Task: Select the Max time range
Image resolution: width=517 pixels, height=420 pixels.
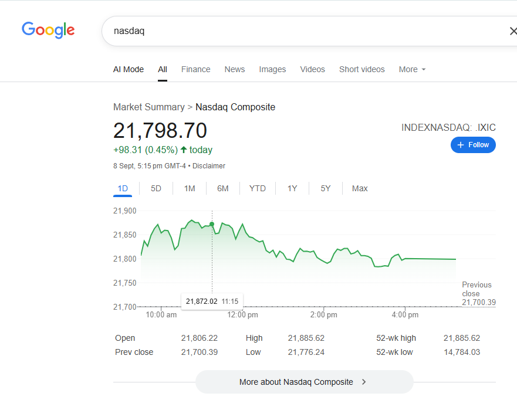Action: pyautogui.click(x=360, y=188)
